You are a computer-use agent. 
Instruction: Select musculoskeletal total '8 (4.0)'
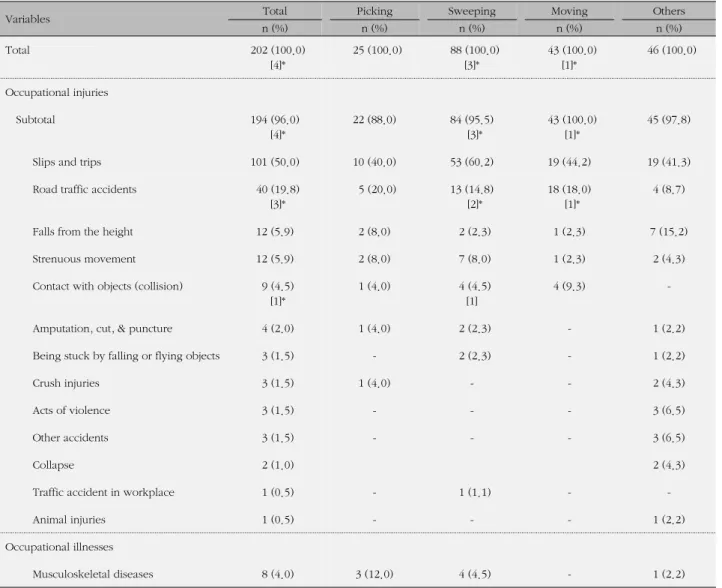tap(278, 574)
